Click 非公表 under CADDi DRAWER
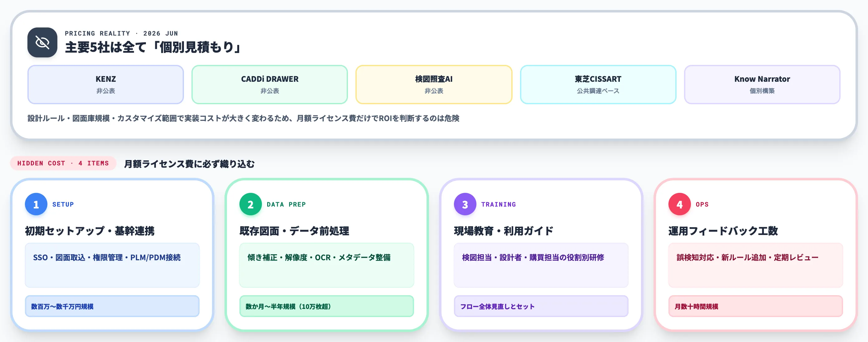The height and width of the screenshot is (342, 868). (x=270, y=91)
